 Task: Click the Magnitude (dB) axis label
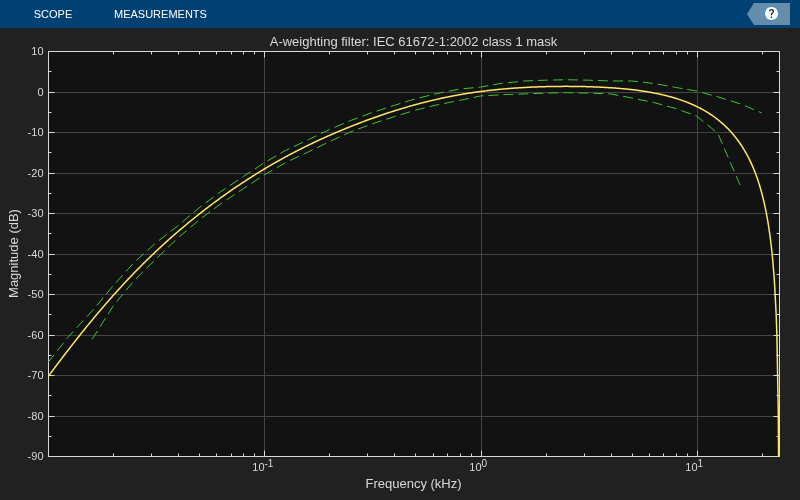14,254
